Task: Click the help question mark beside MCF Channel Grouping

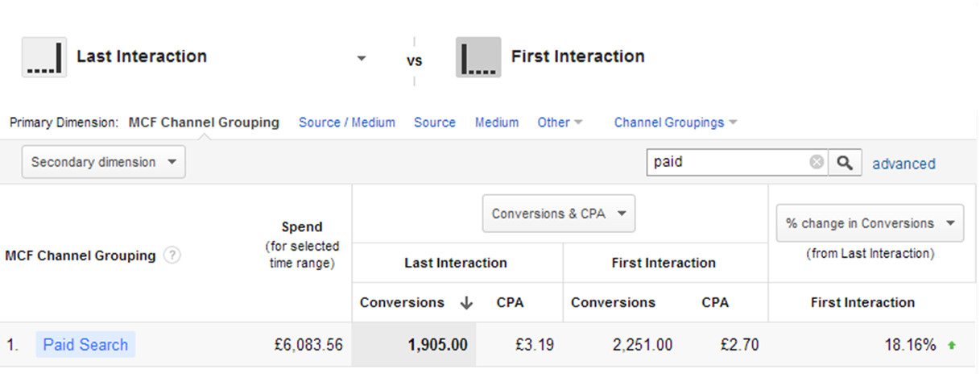Action: tap(172, 255)
